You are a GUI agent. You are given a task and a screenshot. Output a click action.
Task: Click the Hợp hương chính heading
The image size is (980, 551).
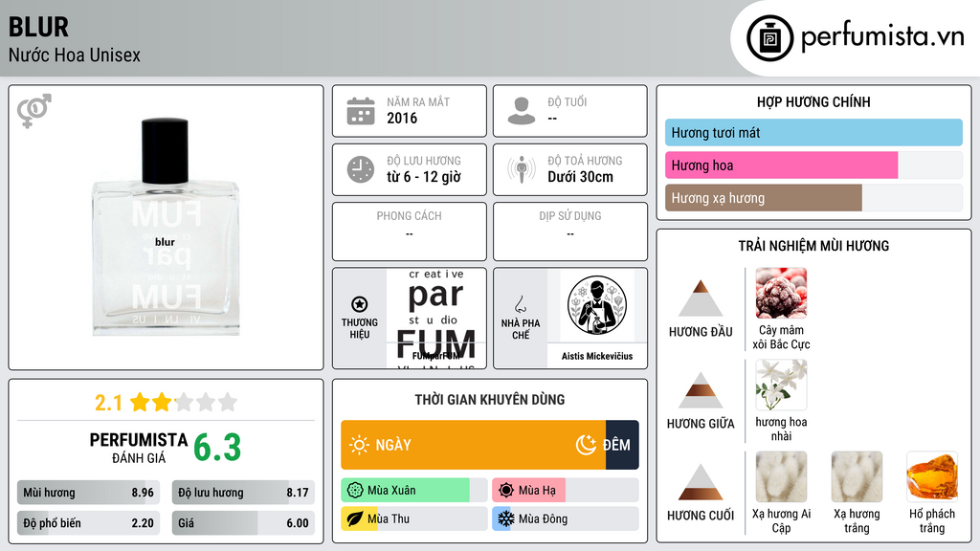813,101
